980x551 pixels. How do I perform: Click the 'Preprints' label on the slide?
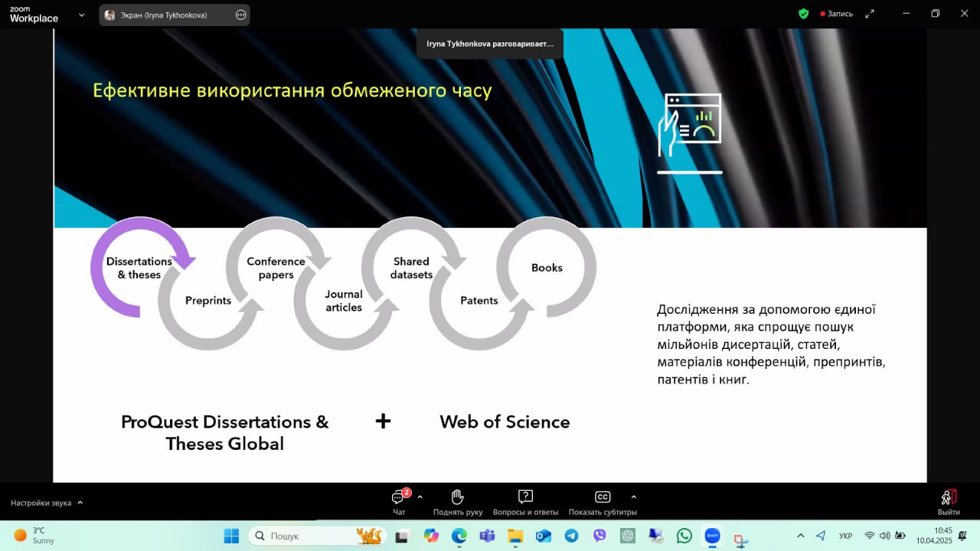(x=208, y=301)
